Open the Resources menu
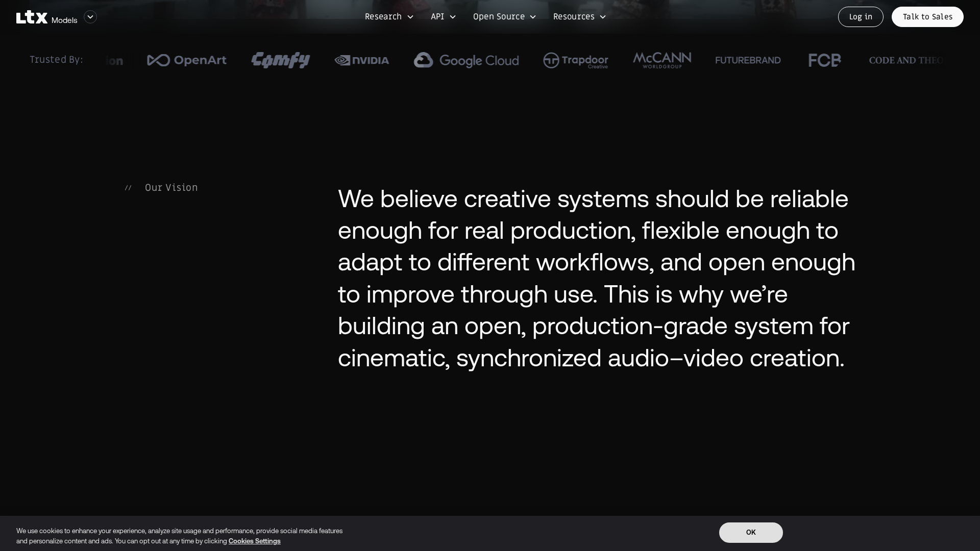The width and height of the screenshot is (980, 551). coord(579,17)
